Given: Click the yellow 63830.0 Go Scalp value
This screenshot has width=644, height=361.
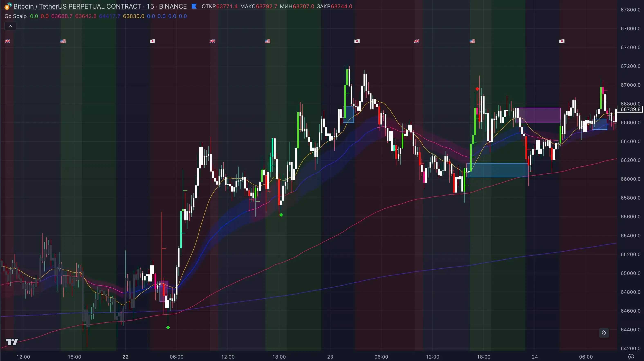Looking at the screenshot, I should coord(134,16).
